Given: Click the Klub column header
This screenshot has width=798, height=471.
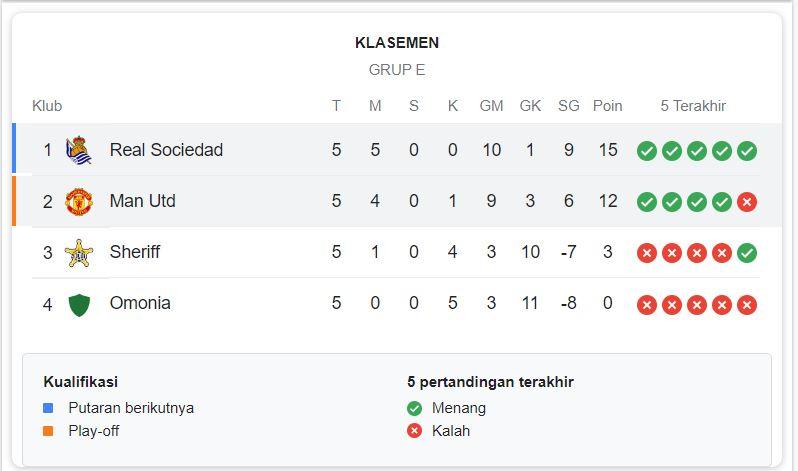Looking at the screenshot, I should 47,106.
